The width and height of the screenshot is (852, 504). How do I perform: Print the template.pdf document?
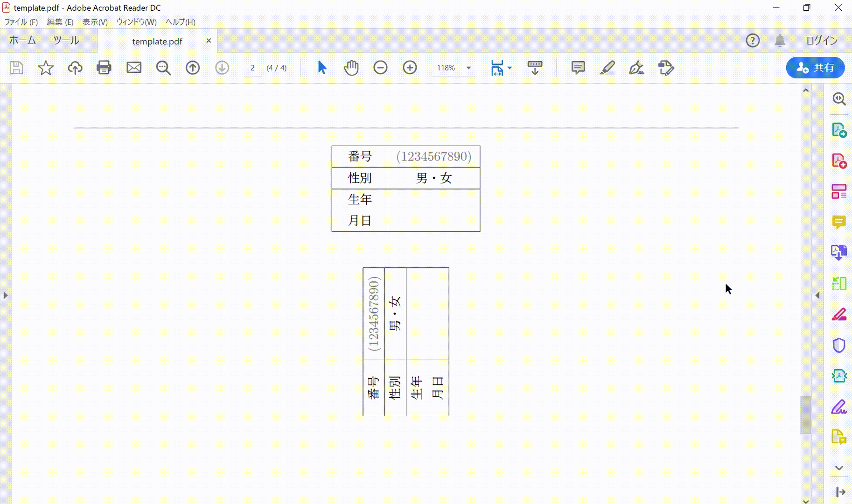click(104, 68)
